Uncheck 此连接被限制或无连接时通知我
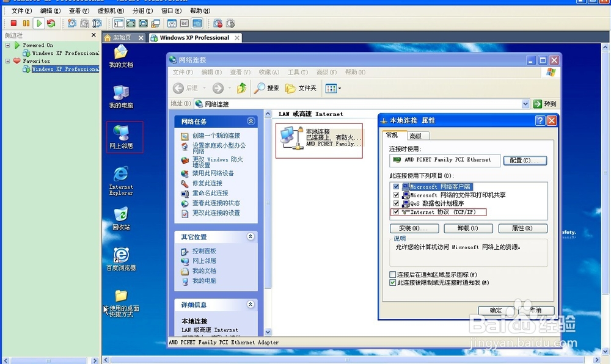611x364 pixels. (x=393, y=283)
